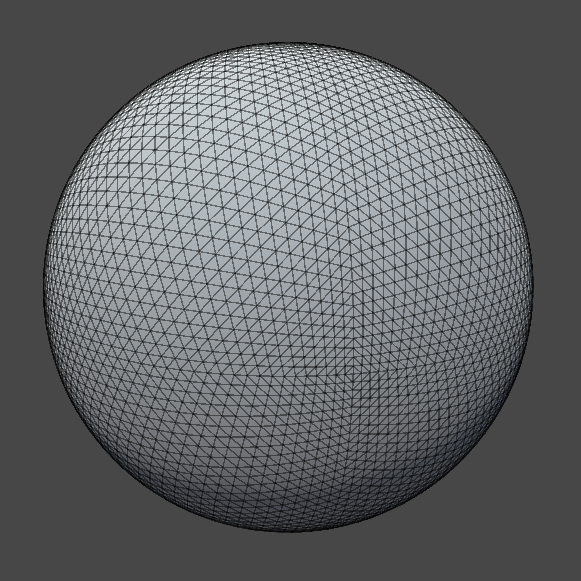The image size is (581, 581).
Task: Click the sphere's bottom silhouette edge
Action: point(289,531)
